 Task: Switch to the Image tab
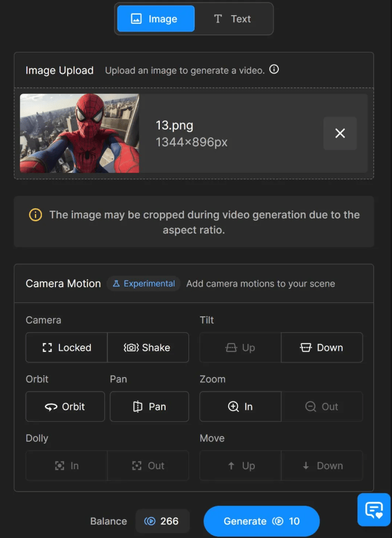coord(156,19)
